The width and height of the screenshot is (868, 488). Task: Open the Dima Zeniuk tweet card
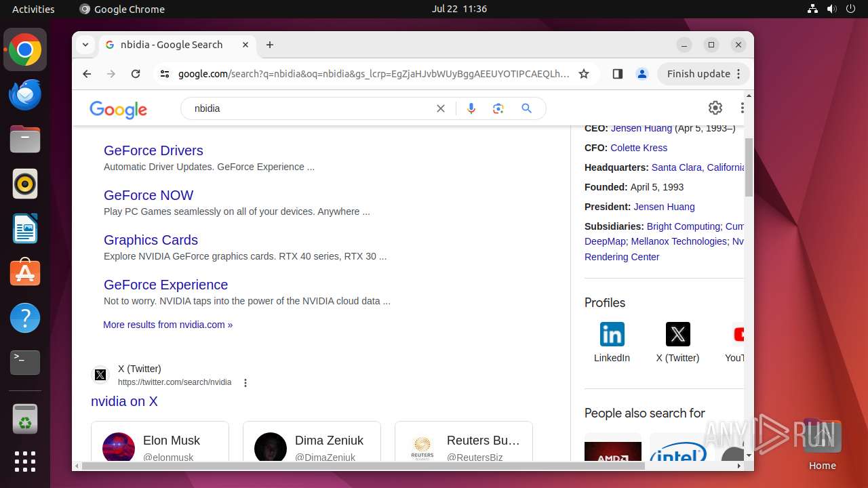point(312,442)
